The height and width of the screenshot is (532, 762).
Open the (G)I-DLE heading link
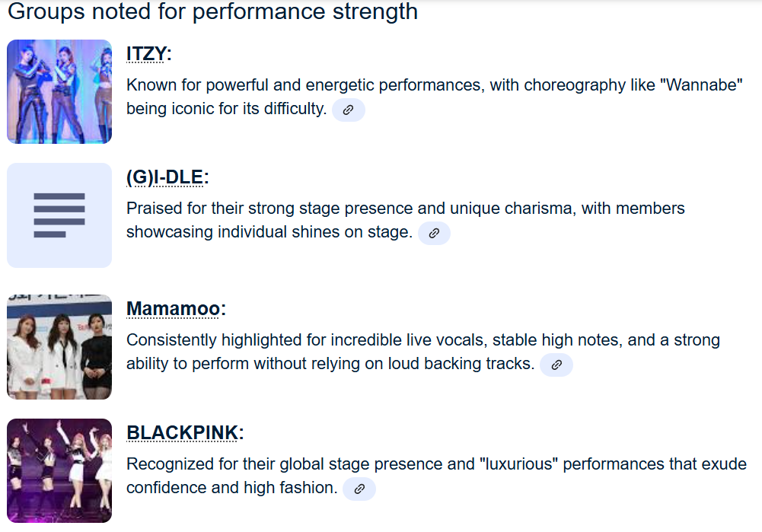pyautogui.click(x=164, y=177)
